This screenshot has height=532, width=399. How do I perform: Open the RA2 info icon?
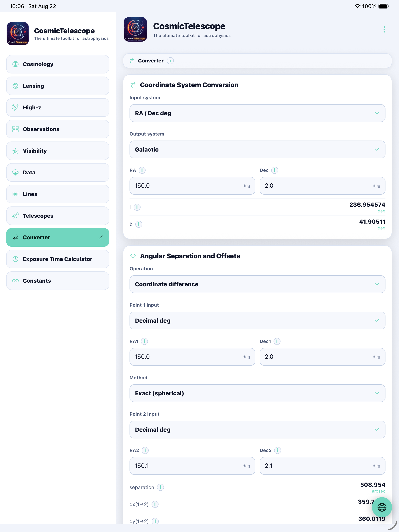point(145,450)
